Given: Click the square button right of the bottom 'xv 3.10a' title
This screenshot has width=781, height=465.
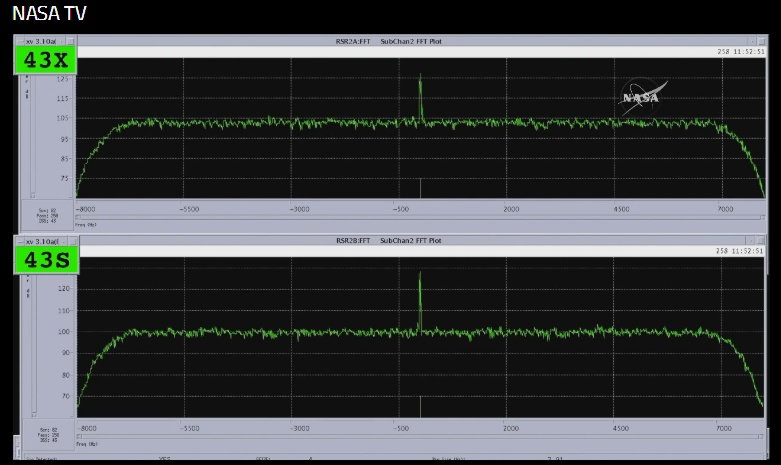Looking at the screenshot, I should (73, 241).
